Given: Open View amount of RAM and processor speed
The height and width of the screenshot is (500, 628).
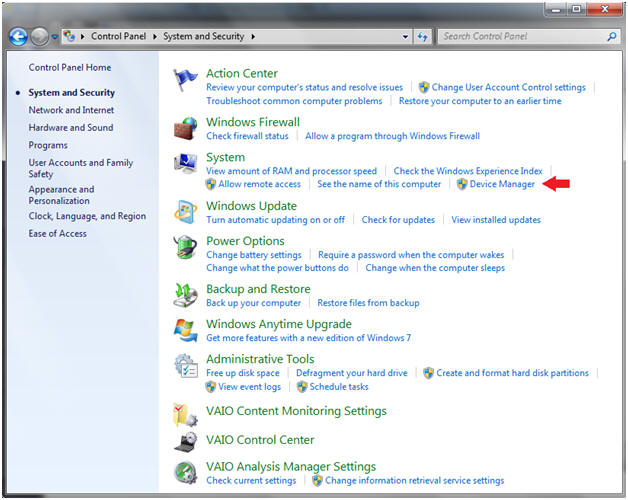Looking at the screenshot, I should tap(292, 171).
